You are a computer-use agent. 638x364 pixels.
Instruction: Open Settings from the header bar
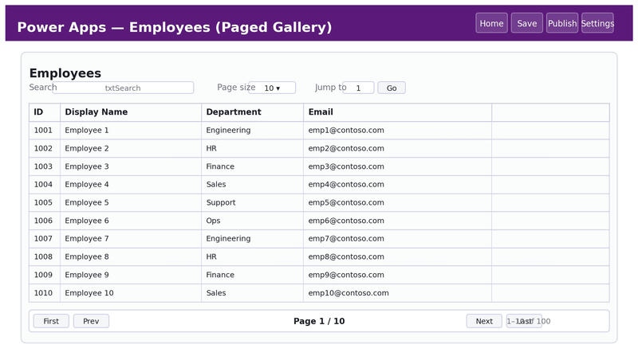point(597,23)
